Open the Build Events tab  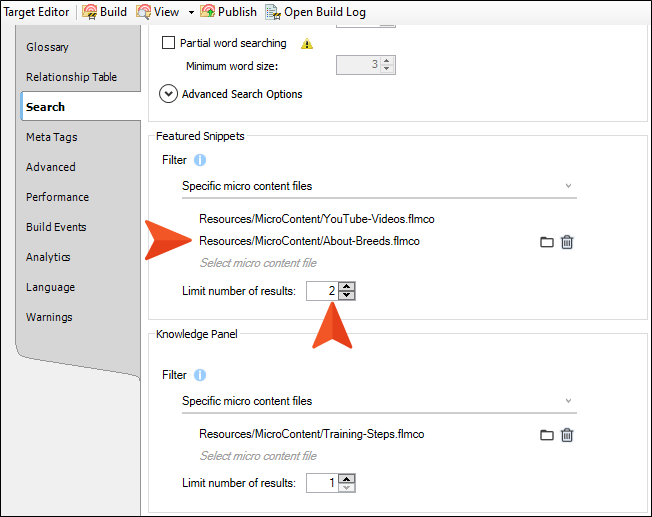coord(56,227)
